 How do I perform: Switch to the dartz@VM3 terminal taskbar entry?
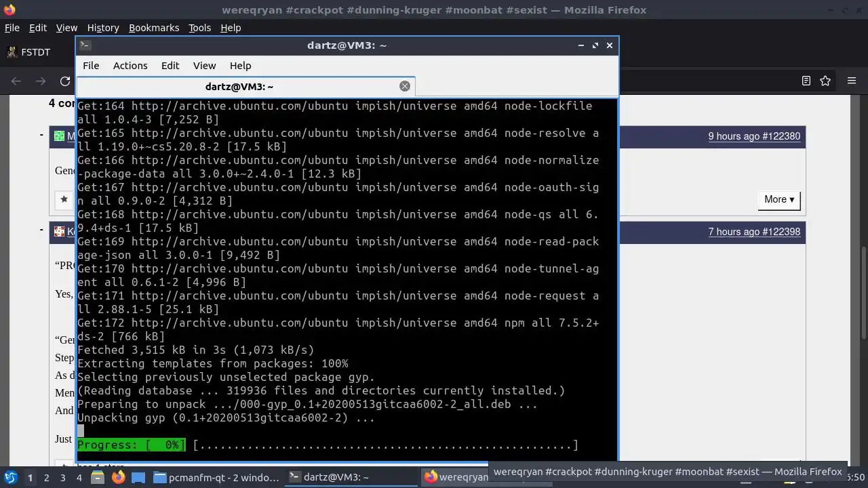click(351, 477)
